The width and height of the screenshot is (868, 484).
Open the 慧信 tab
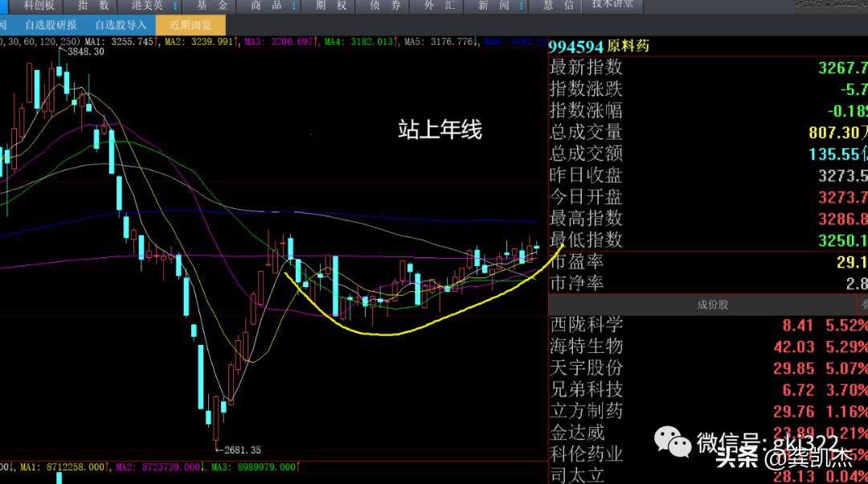click(x=559, y=6)
